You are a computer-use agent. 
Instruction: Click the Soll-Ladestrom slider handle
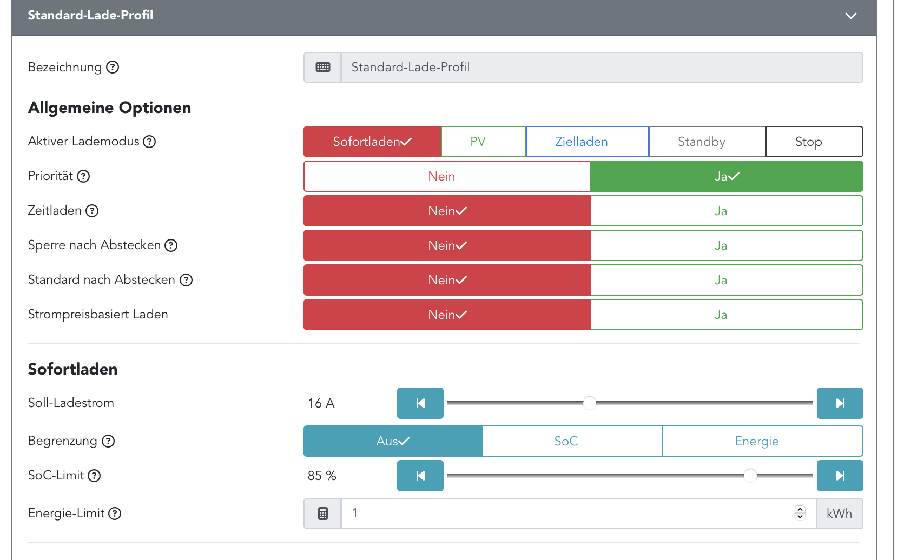pos(590,403)
